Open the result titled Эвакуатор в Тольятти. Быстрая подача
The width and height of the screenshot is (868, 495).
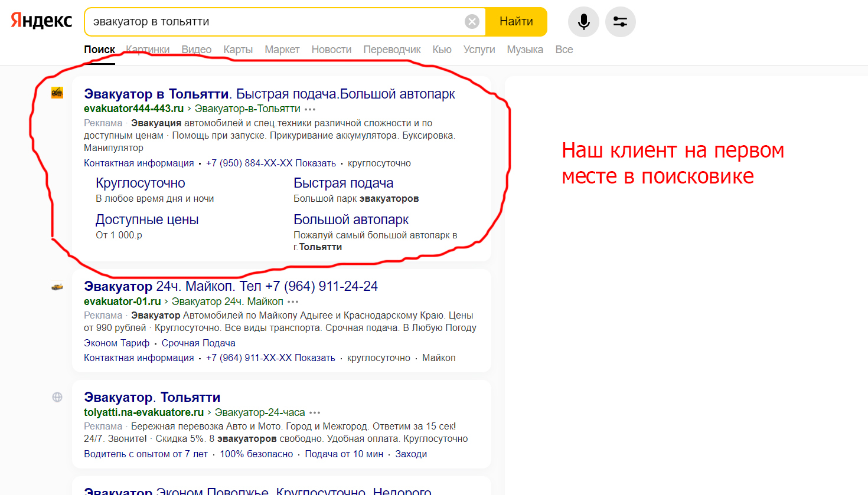[269, 94]
